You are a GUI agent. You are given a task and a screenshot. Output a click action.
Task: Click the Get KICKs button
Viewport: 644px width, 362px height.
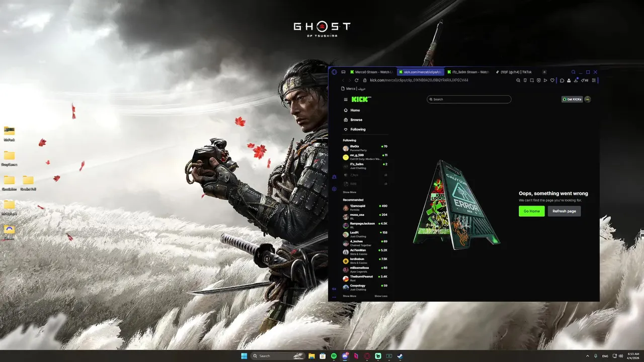[x=572, y=99]
